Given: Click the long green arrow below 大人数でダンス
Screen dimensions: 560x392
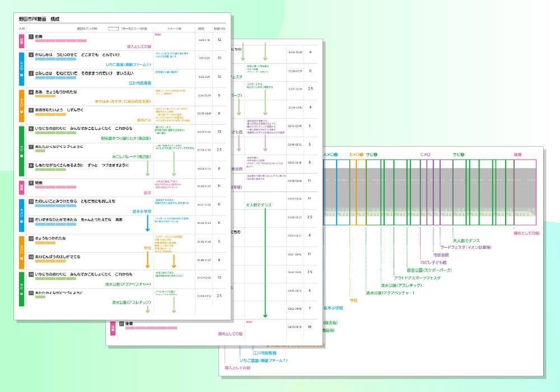Looking at the screenshot, I should [264, 263].
